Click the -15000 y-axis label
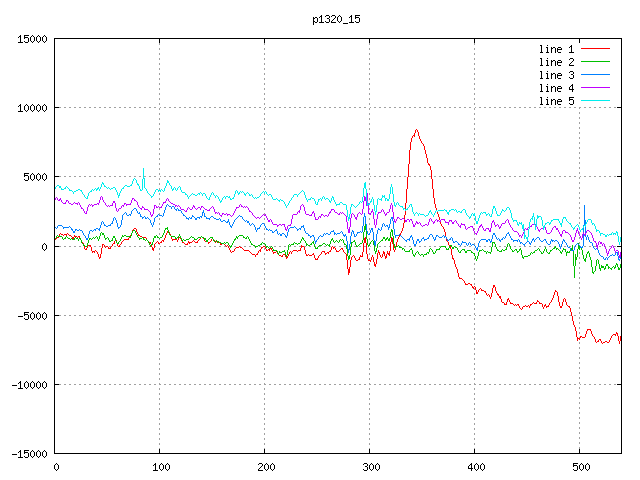This screenshot has height=480, width=640. (29, 454)
